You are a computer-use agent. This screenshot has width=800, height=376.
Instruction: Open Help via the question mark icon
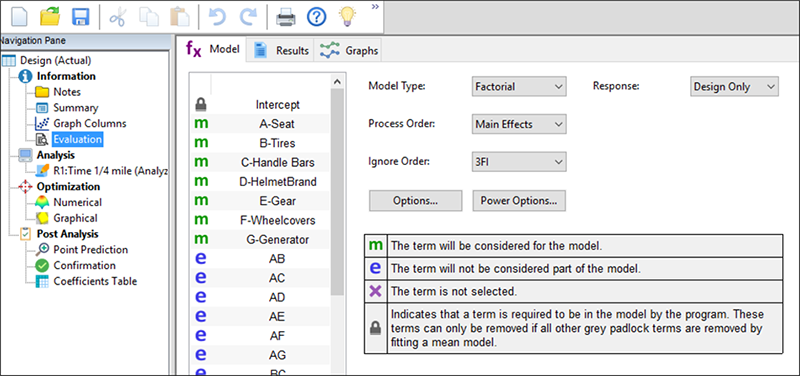(x=316, y=18)
